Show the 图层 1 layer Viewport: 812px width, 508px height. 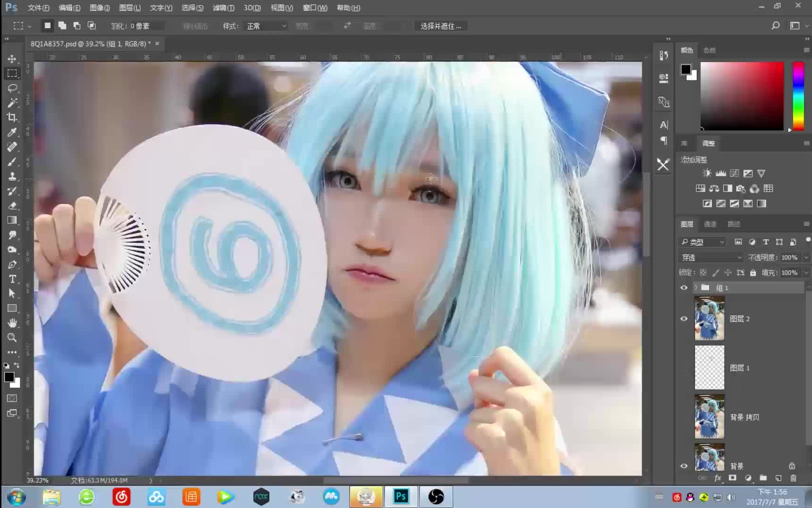684,368
